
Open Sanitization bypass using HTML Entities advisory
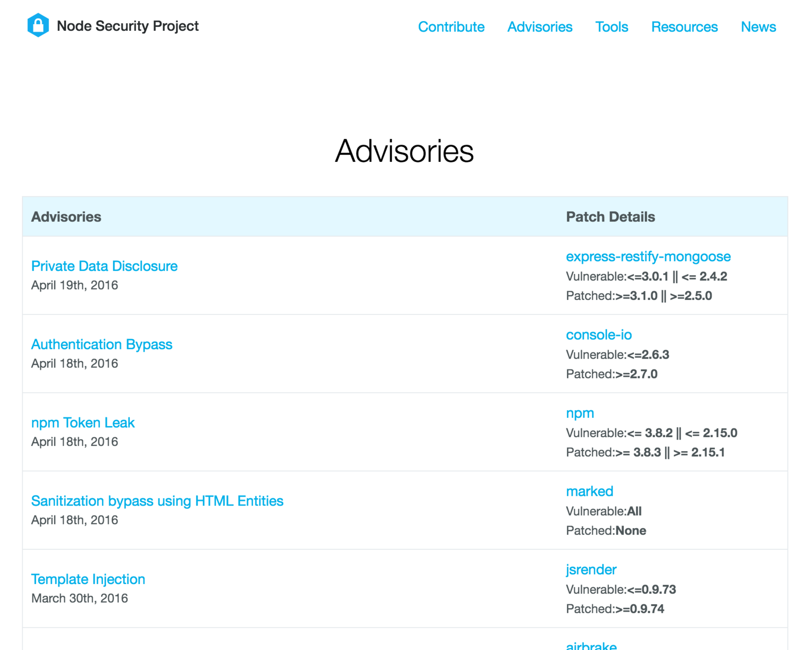(157, 501)
